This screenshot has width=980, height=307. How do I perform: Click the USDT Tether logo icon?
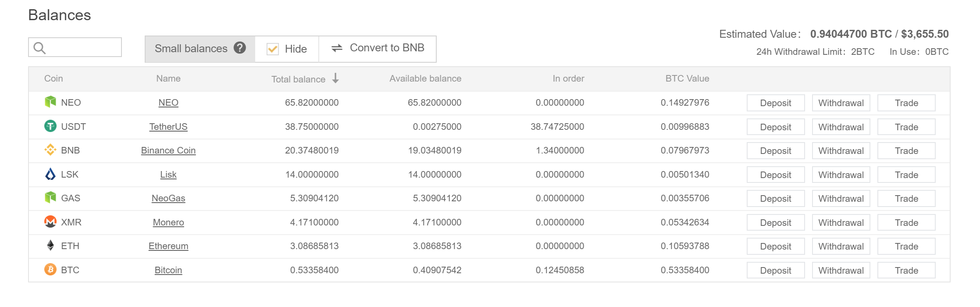point(50,126)
